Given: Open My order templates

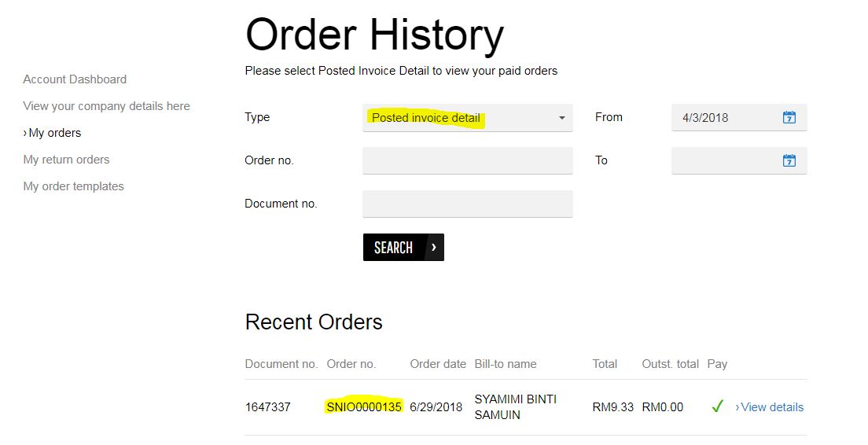Looking at the screenshot, I should tap(74, 186).
